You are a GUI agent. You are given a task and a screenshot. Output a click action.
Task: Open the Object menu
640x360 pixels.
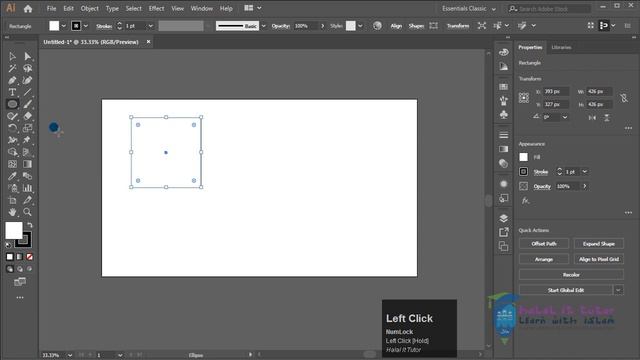[89, 8]
